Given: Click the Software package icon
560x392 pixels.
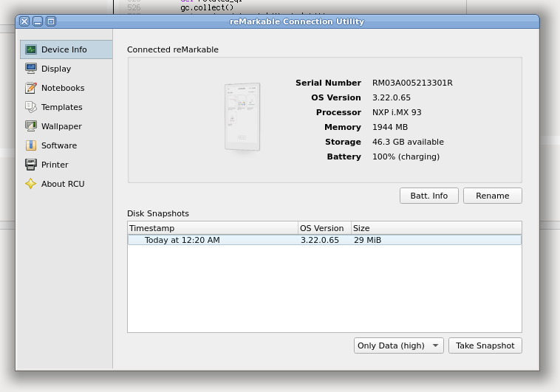Looking at the screenshot, I should 31,145.
